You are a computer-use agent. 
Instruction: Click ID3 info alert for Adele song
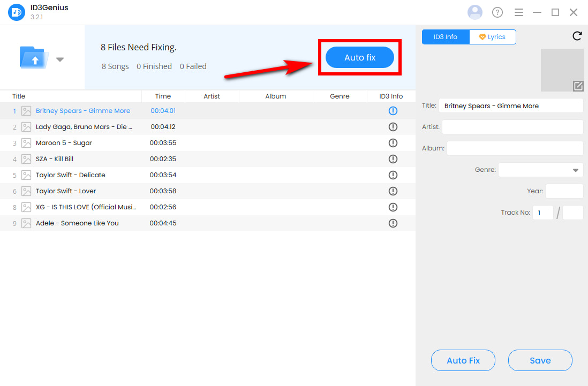click(x=393, y=223)
